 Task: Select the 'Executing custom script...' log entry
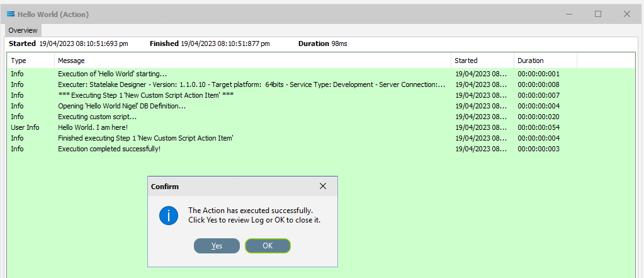point(321,117)
